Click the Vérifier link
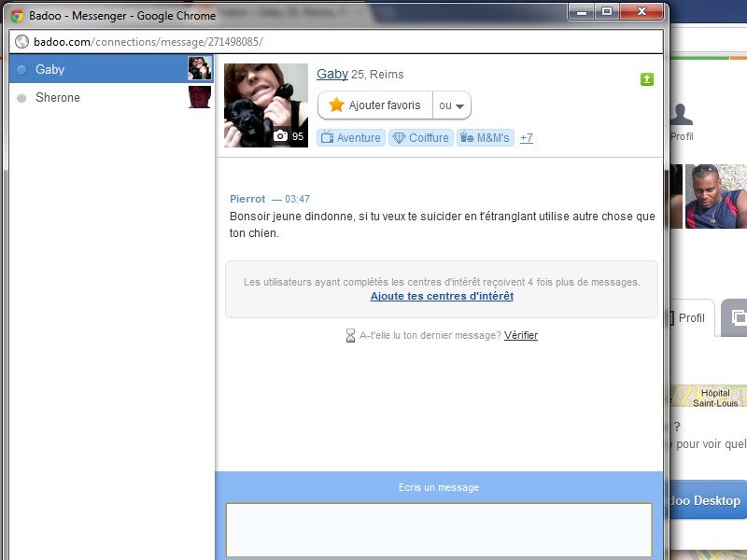747x560 pixels. pos(521,335)
